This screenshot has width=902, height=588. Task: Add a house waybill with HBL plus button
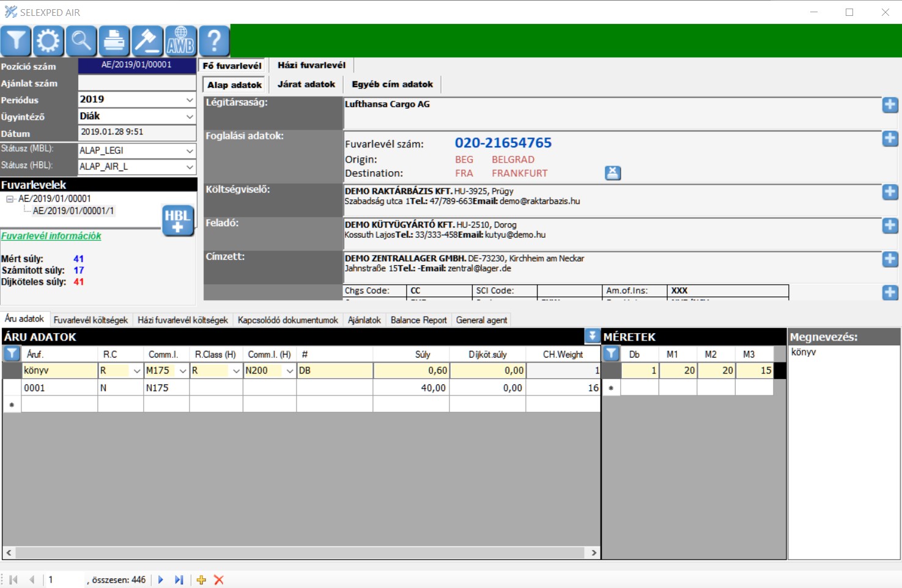(x=177, y=221)
